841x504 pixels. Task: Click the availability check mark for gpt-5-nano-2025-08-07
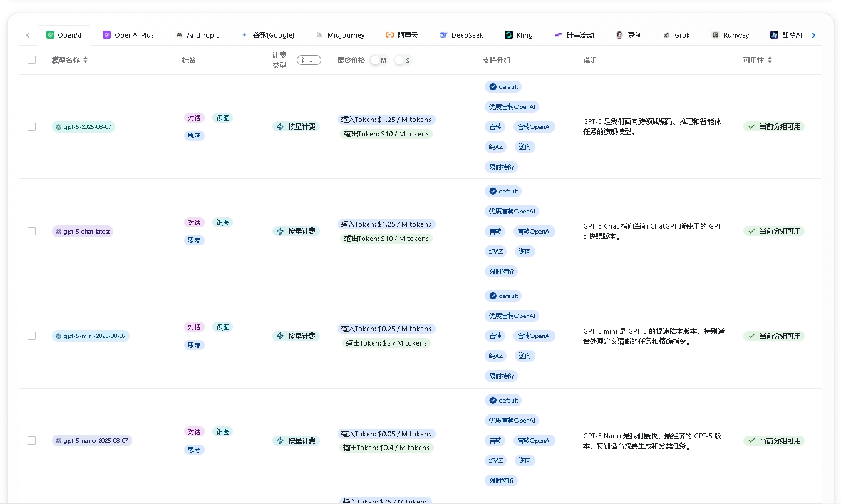click(x=751, y=441)
